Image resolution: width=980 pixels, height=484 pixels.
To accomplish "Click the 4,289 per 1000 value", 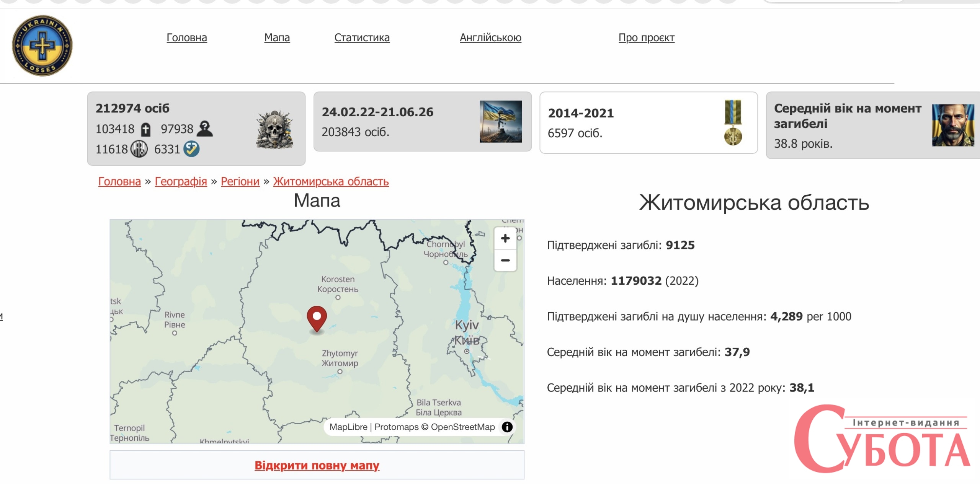I will [x=811, y=316].
